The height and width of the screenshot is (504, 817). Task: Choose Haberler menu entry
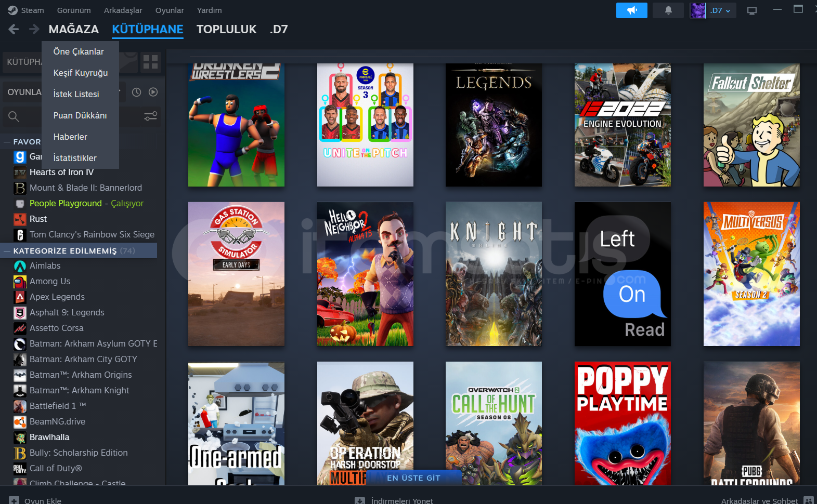70,137
